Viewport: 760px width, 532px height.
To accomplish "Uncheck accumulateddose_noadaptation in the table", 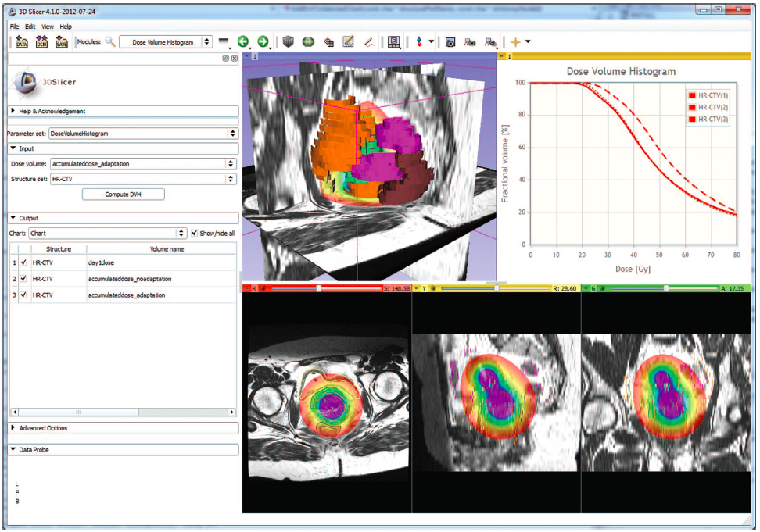I will [x=23, y=279].
